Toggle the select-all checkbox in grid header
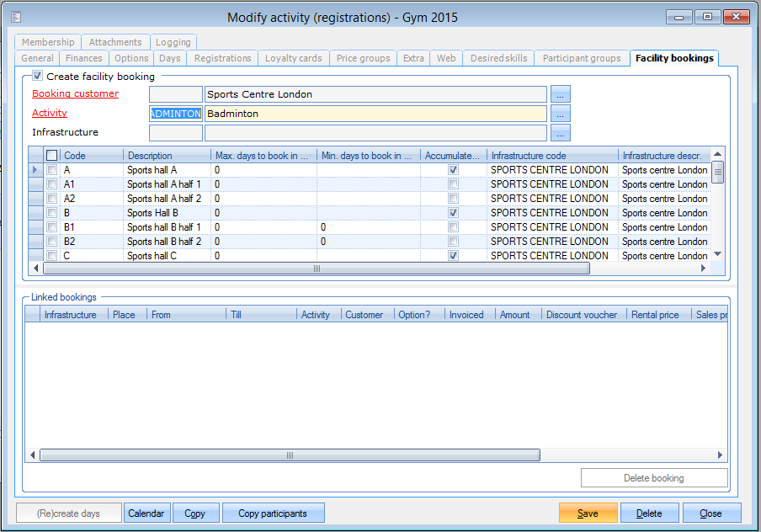761x532 pixels. pyautogui.click(x=52, y=156)
